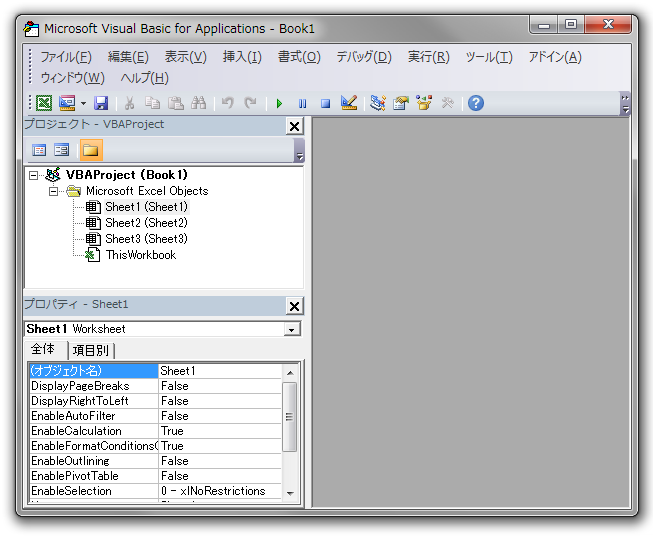This screenshot has width=653, height=536.
Task: Open the 書式(O) menu
Action: [299, 57]
